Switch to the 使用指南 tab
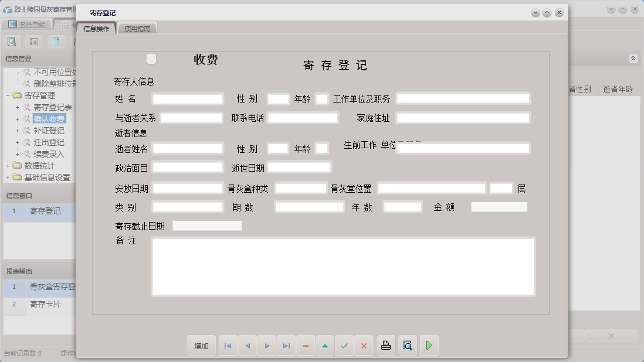 click(x=137, y=27)
